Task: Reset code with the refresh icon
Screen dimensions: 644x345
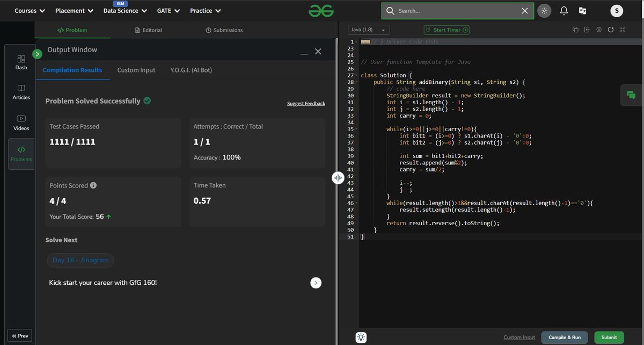Action: point(611,30)
